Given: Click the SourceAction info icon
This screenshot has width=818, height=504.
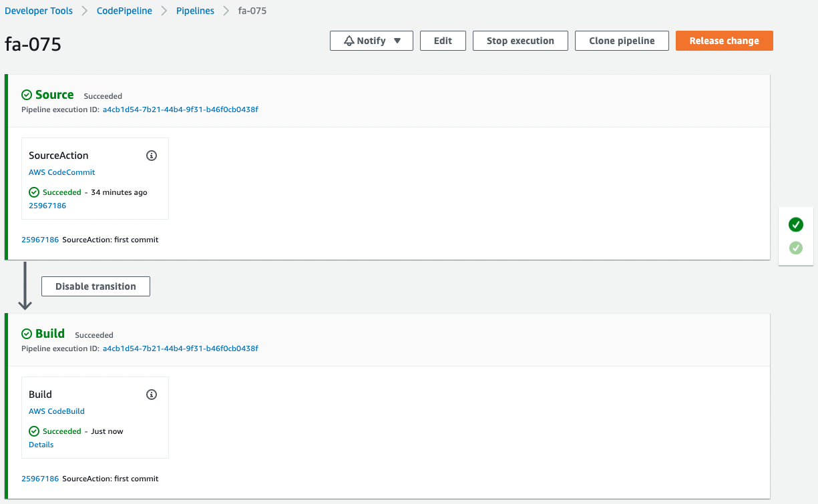Looking at the screenshot, I should tap(152, 156).
